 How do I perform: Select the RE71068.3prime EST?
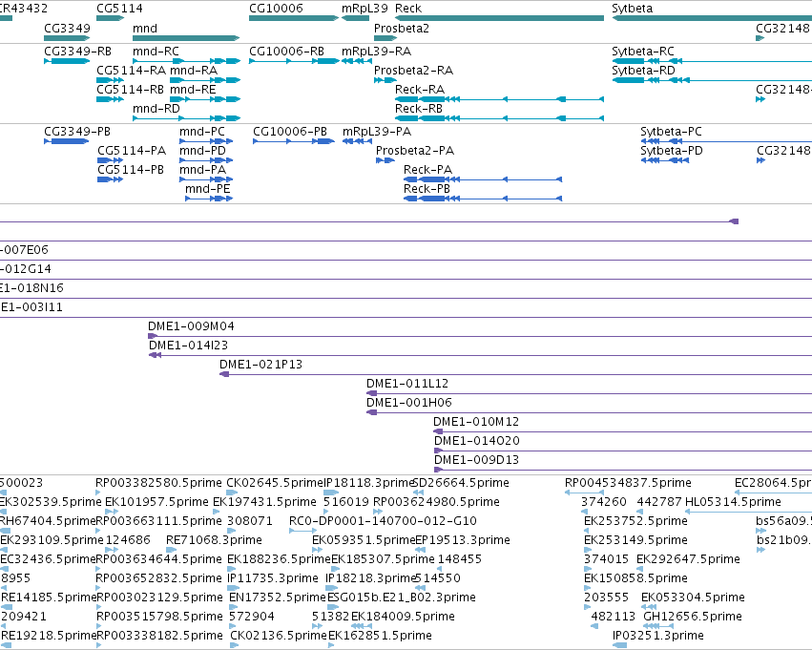point(172,550)
